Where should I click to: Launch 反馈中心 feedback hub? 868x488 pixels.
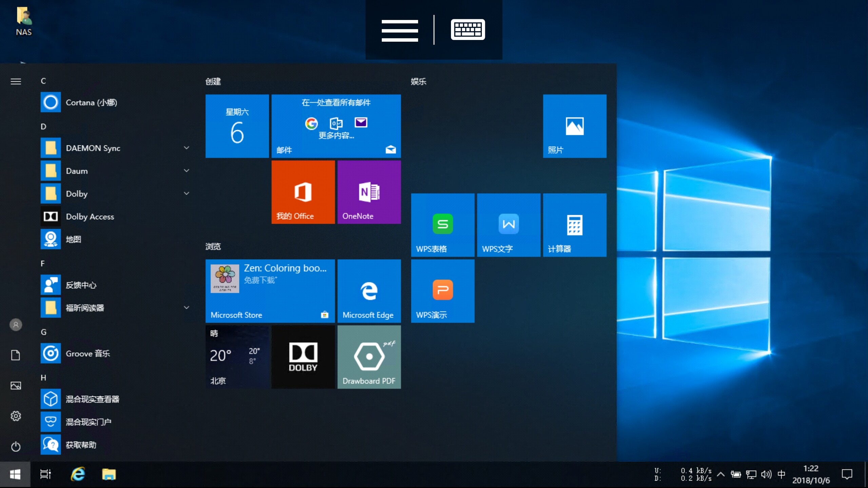115,285
